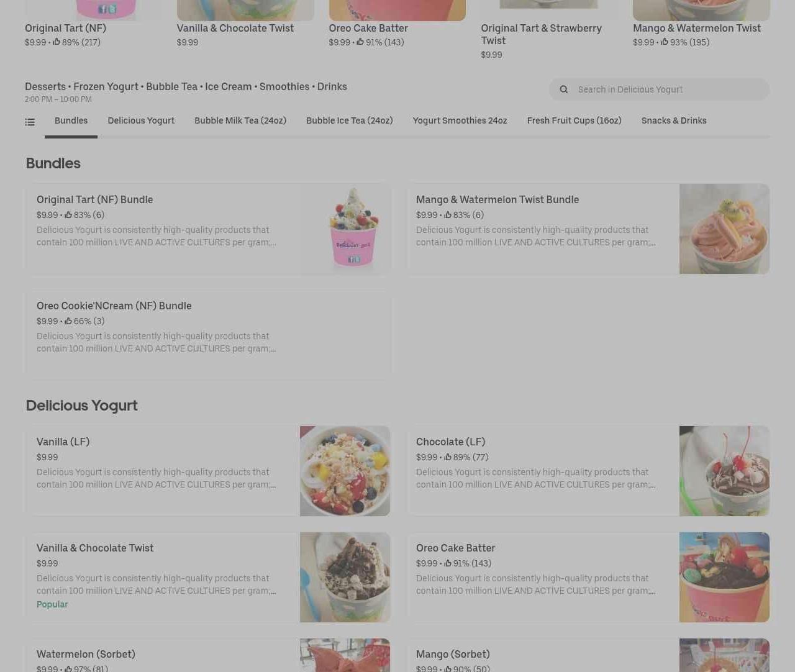Click thumbs-up icon on Oreo Cookie'NCream Bundle
Viewport: 795px width, 672px height.
[x=68, y=321]
